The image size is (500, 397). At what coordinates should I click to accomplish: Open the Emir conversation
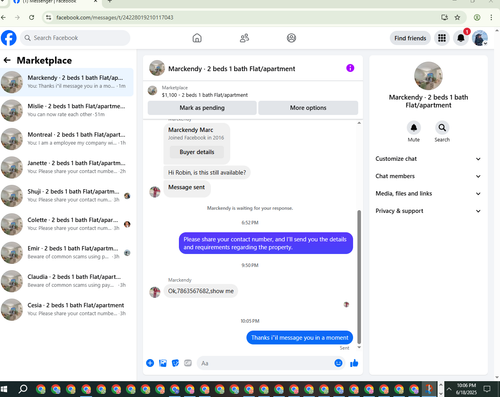point(67,252)
